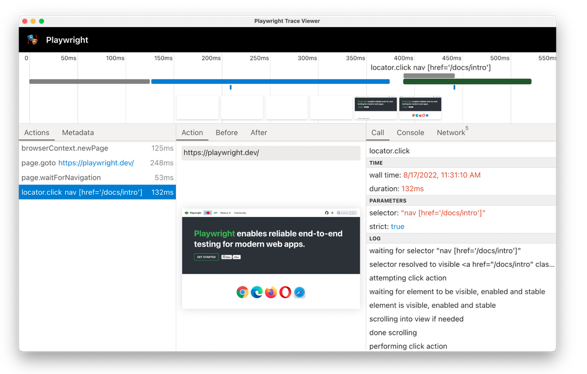The image size is (587, 374).
Task: Click log line "attempting click action"
Action: click(x=408, y=278)
